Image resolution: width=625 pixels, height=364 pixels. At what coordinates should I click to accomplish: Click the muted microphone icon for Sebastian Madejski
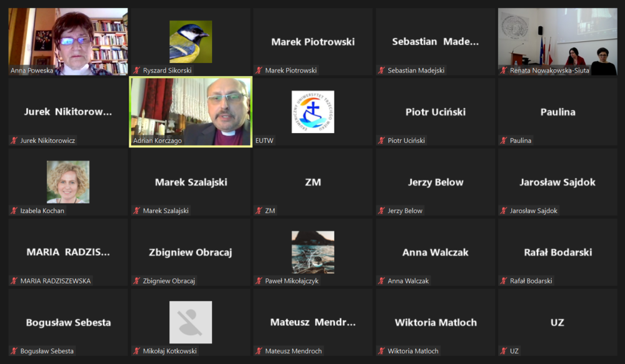point(381,71)
